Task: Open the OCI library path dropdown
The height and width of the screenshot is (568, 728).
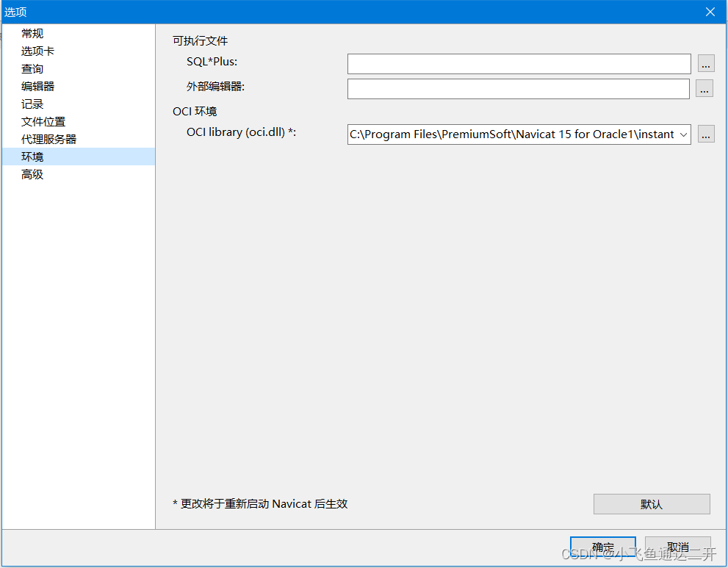Action: coord(684,134)
